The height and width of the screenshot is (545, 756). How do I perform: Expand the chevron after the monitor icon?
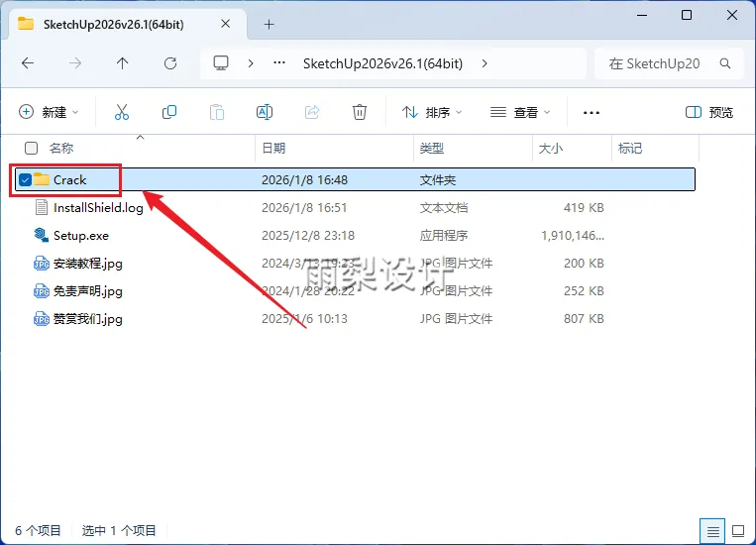(251, 63)
